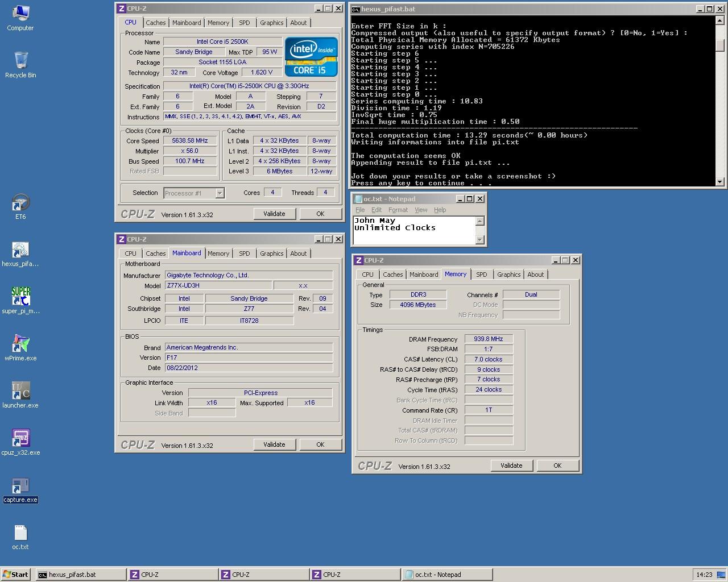Open the Start menu
Screen dimensions: 728x582
tap(15, 575)
